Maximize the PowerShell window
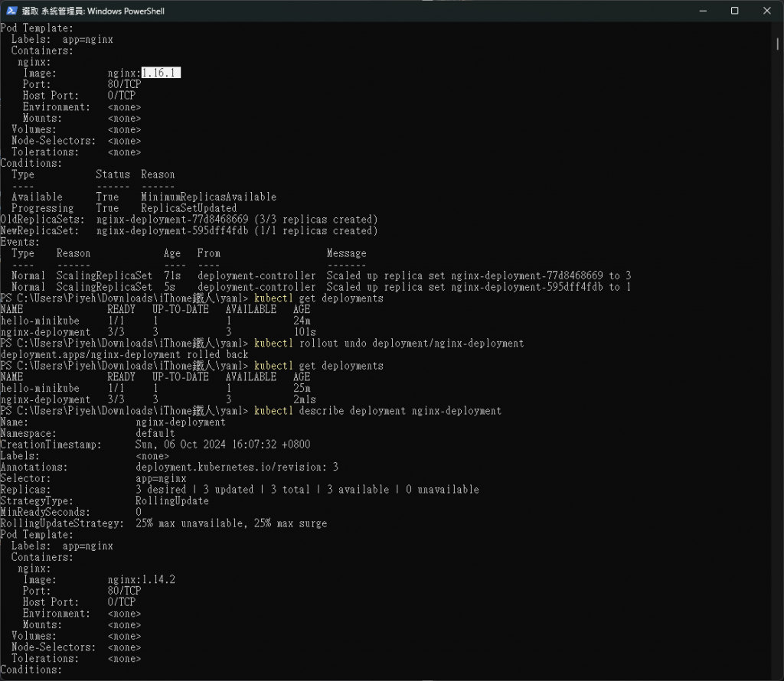Image resolution: width=784 pixels, height=681 pixels. (734, 11)
